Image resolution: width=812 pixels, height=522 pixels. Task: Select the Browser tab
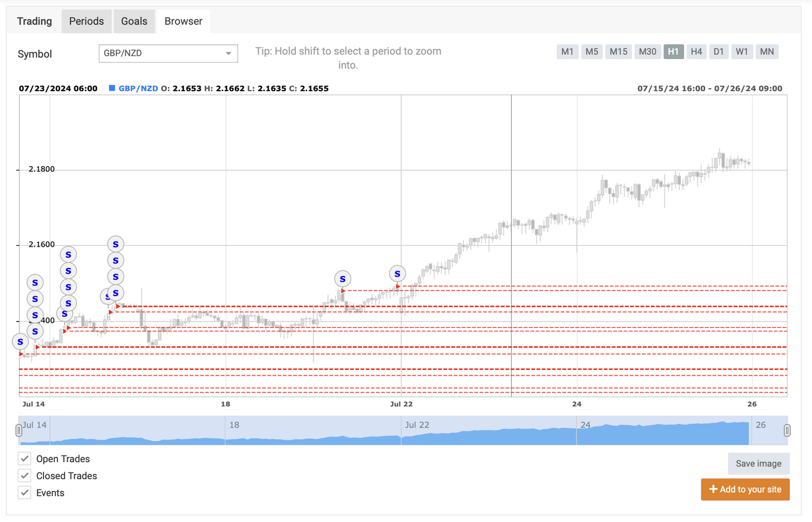coord(183,21)
